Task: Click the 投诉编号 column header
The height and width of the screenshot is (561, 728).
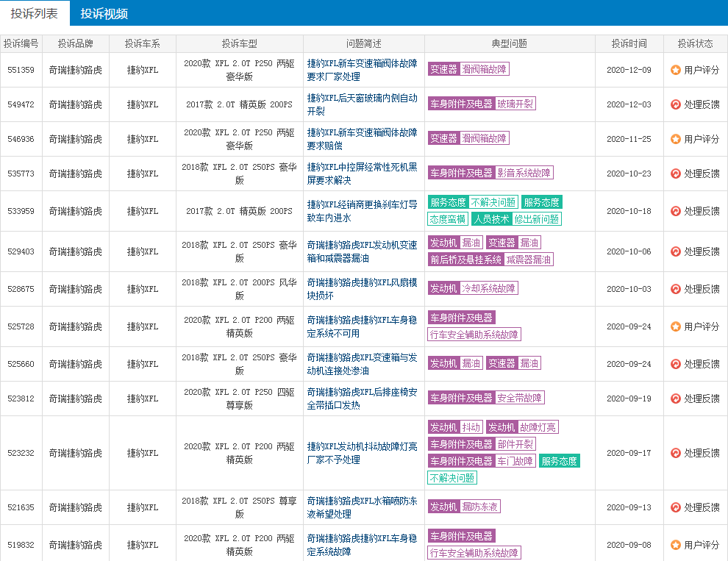Action: tap(21, 43)
